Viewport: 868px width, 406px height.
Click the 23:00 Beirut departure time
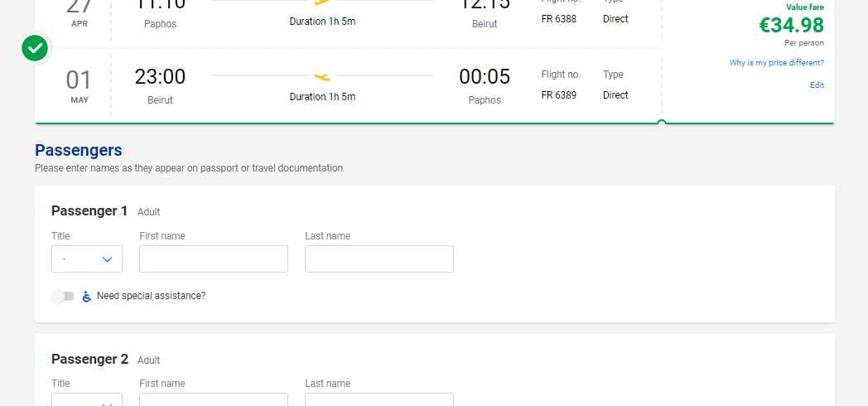pos(160,77)
